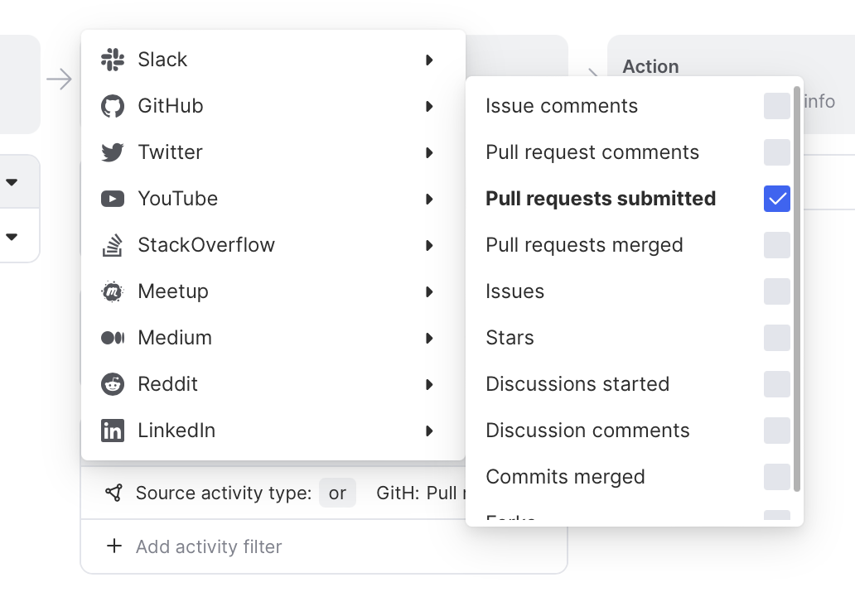Expand the Slack submenu arrow
Image resolution: width=855 pixels, height=616 pixels.
click(x=429, y=60)
